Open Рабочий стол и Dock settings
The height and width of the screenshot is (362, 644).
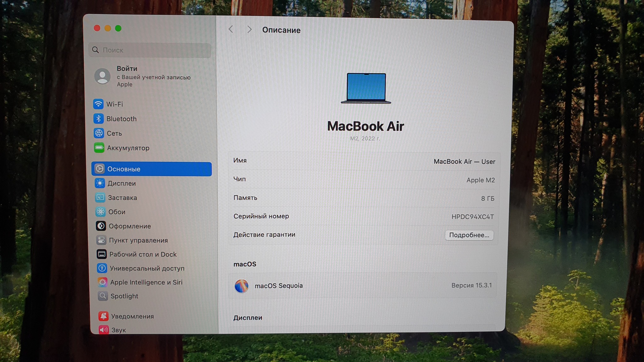[143, 254]
